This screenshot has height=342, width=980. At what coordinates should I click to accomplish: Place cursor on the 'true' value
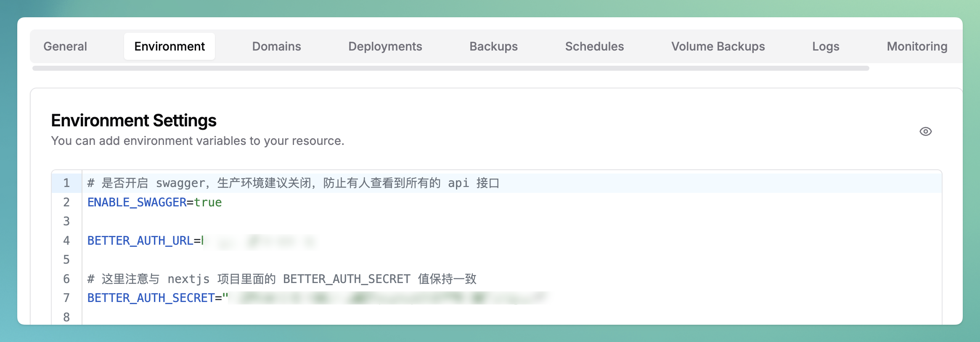point(208,202)
